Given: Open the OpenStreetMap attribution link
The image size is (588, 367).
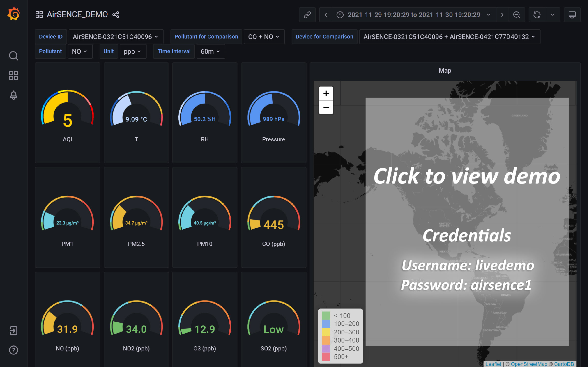Looking at the screenshot, I should coord(529,364).
